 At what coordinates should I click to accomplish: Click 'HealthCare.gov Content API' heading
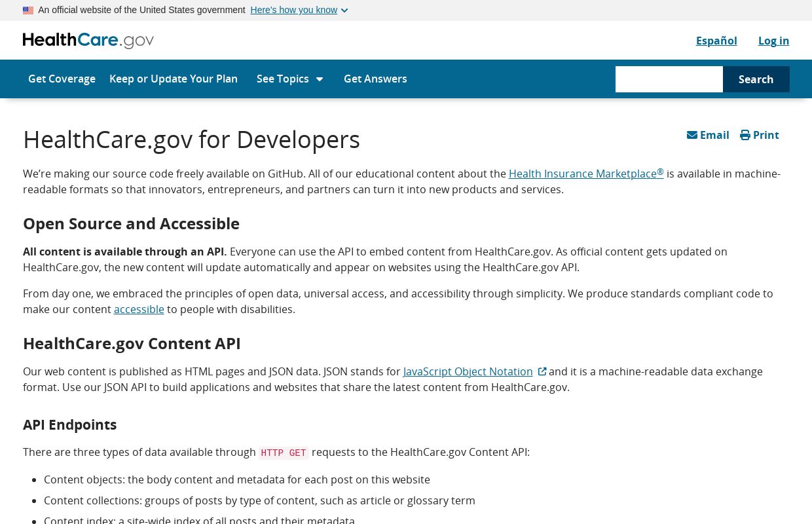point(132,343)
